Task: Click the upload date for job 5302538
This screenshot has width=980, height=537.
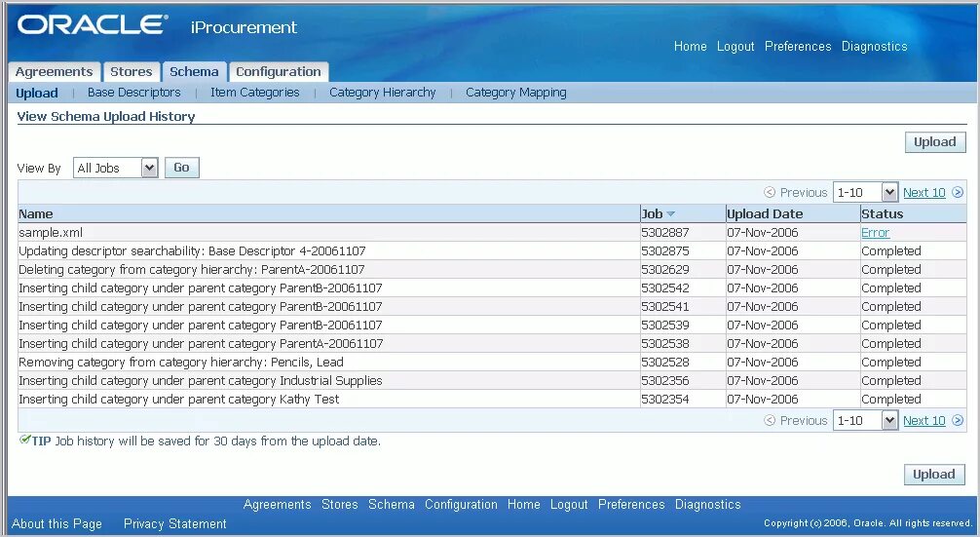Action: (763, 344)
